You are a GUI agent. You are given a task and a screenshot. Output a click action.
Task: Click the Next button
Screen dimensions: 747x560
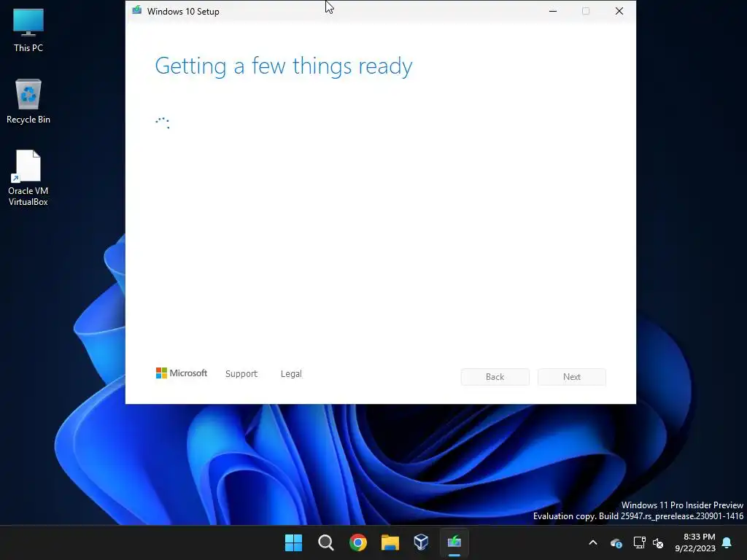tap(572, 377)
